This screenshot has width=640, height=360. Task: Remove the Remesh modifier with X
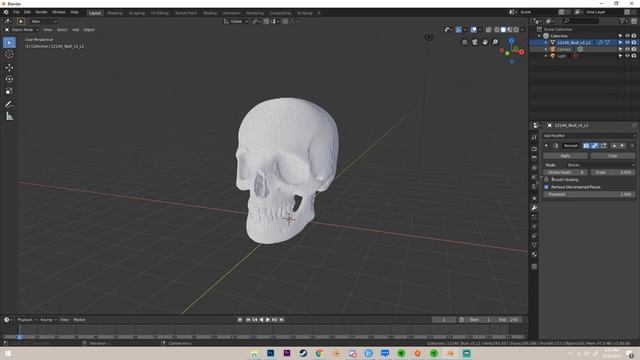click(x=632, y=146)
